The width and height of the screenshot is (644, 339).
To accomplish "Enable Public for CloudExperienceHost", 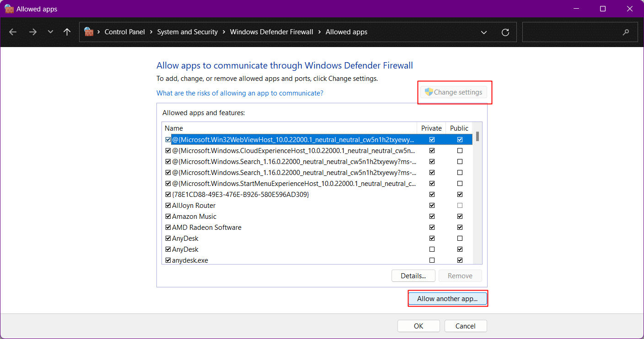I will 460,151.
